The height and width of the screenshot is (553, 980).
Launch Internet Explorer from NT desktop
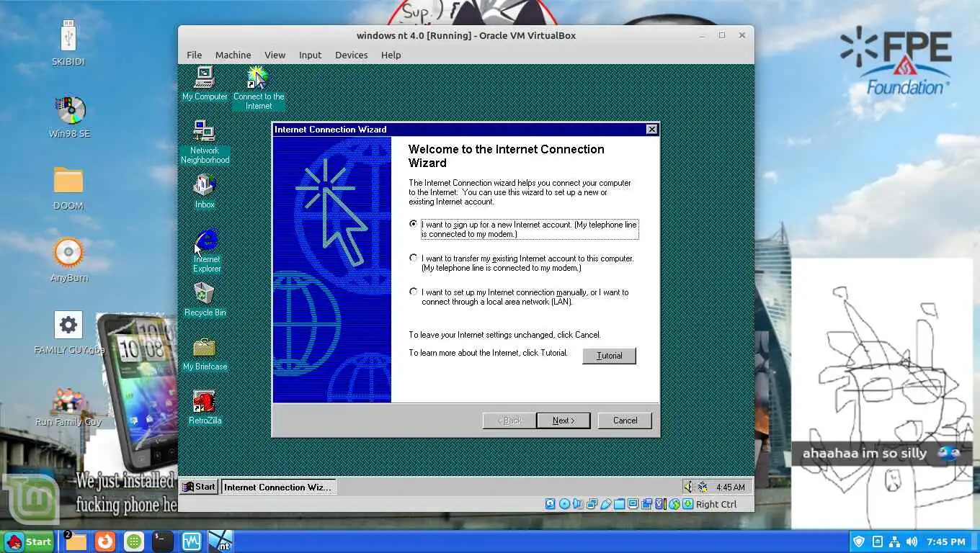click(207, 251)
